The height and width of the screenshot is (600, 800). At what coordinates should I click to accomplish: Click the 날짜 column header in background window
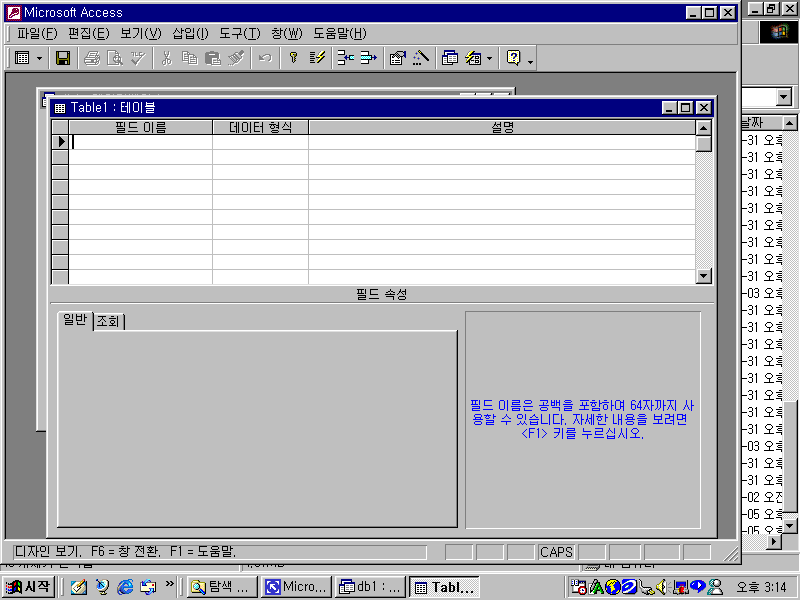pos(761,122)
